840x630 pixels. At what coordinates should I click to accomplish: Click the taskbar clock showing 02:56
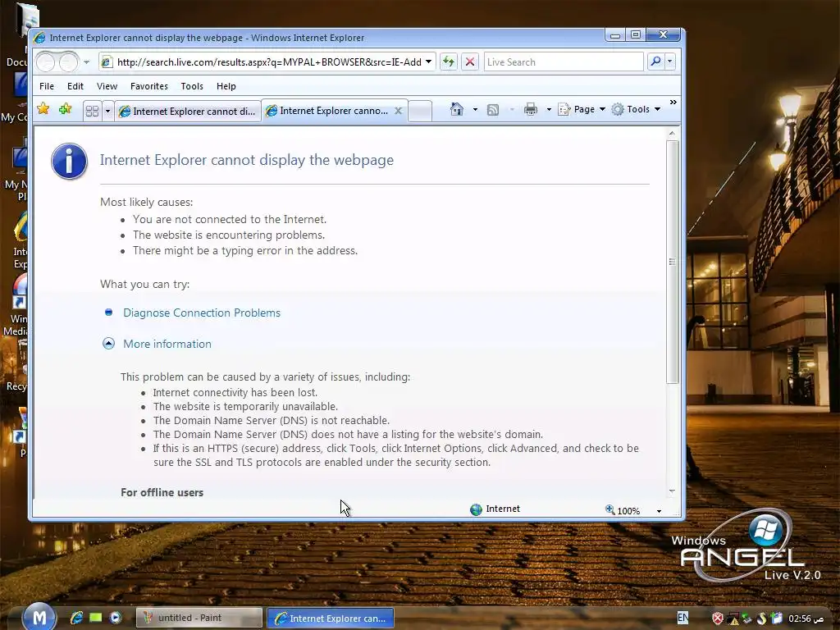tap(806, 619)
